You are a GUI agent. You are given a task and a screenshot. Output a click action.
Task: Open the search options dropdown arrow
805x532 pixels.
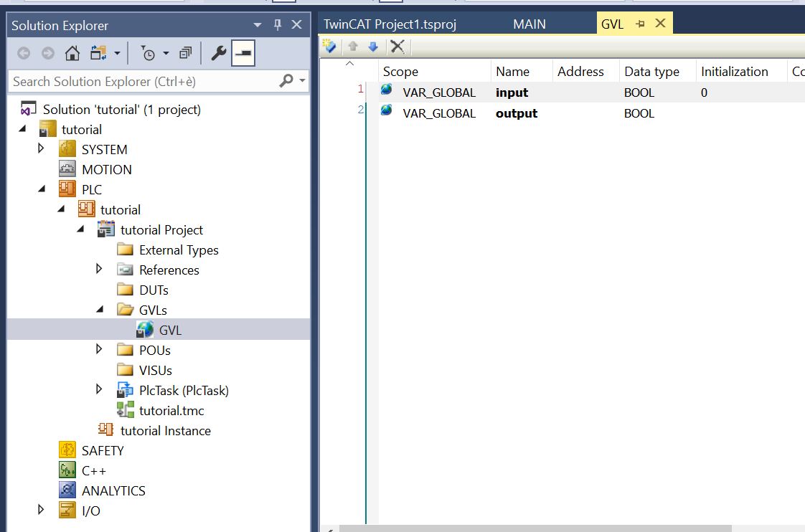[303, 81]
